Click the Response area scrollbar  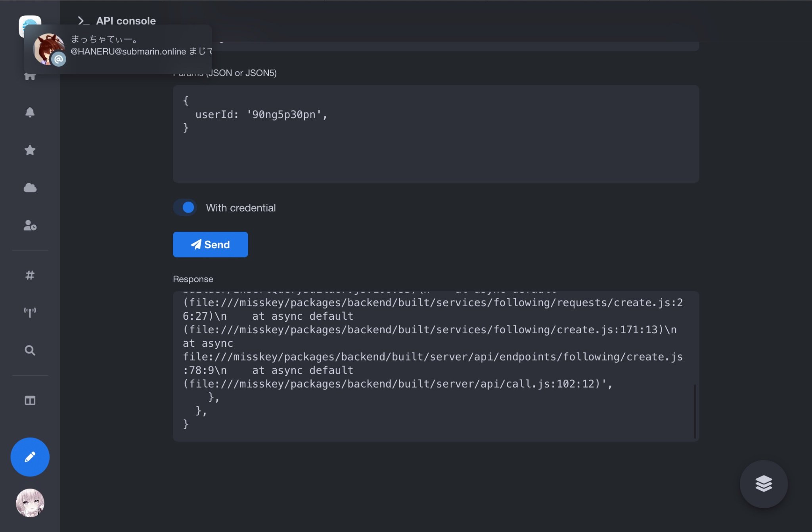tap(695, 411)
